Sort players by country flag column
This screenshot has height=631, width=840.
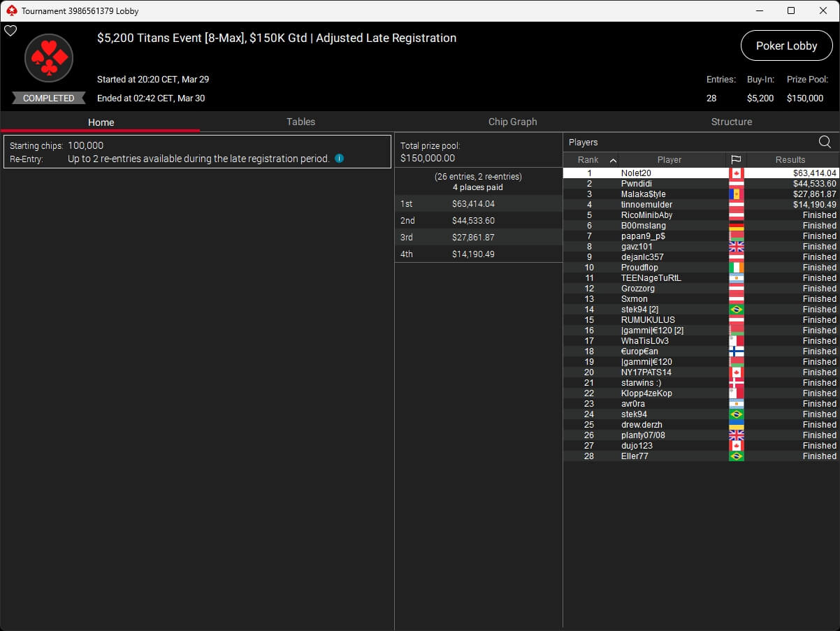(x=736, y=159)
